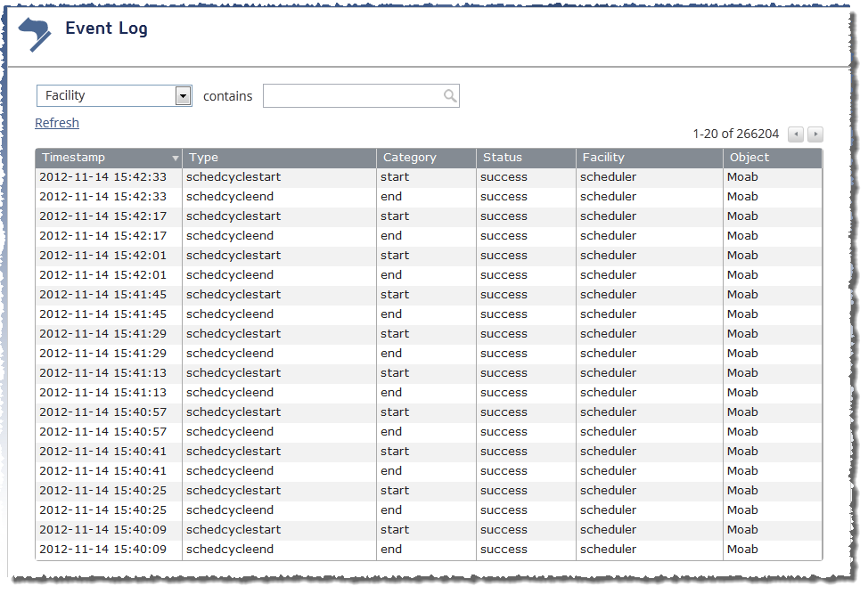Click the Event Log title
This screenshot has width=868, height=595.
point(106,29)
